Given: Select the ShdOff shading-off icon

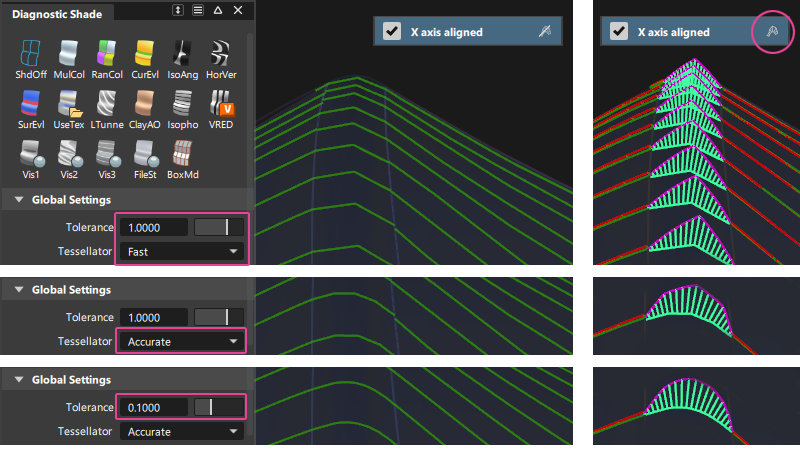Looking at the screenshot, I should (x=31, y=59).
